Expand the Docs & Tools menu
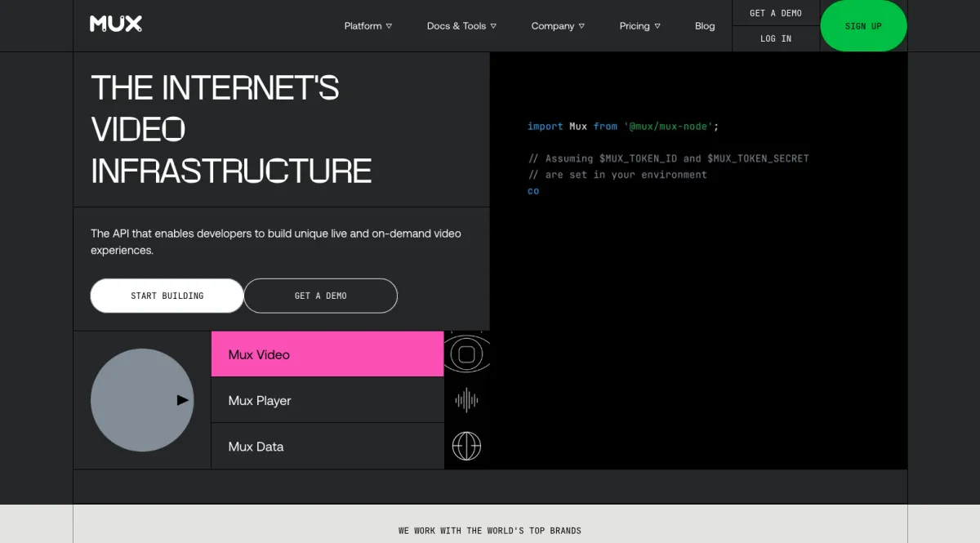The height and width of the screenshot is (543, 980). coord(461,26)
